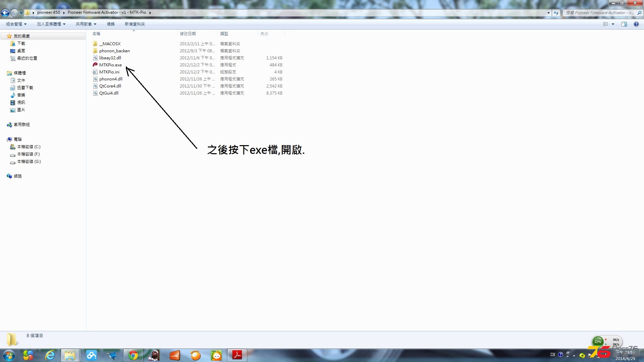Select the __MACOSX folder icon

(95, 44)
